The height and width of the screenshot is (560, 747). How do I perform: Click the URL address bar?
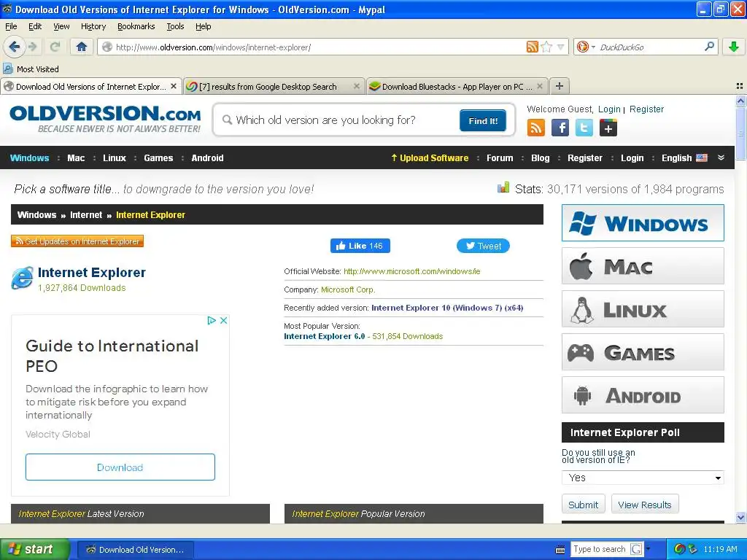314,47
